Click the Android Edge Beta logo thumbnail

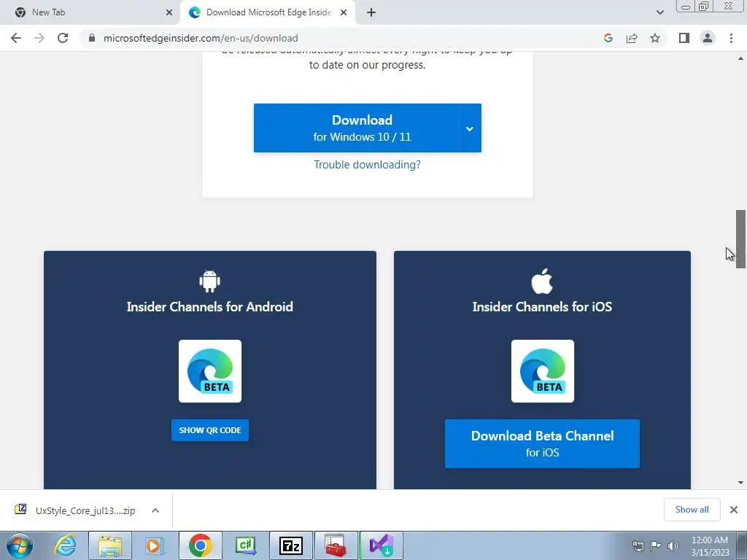click(210, 371)
